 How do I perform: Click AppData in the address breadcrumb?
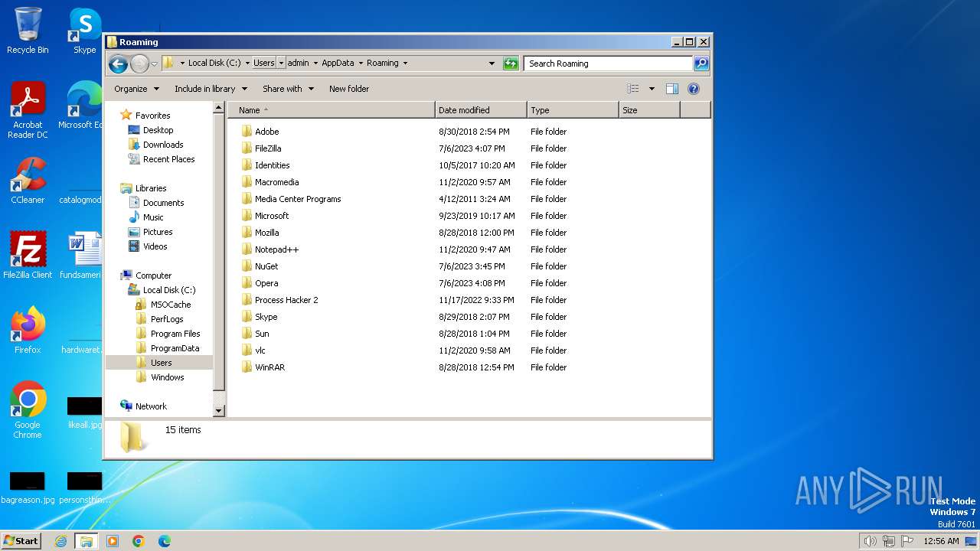[338, 63]
